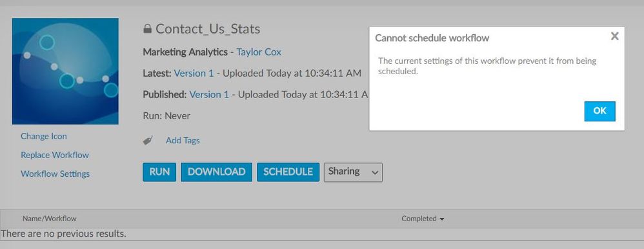Open the Published Version 1 link
Image resolution: width=644 pixels, height=249 pixels.
click(x=209, y=95)
